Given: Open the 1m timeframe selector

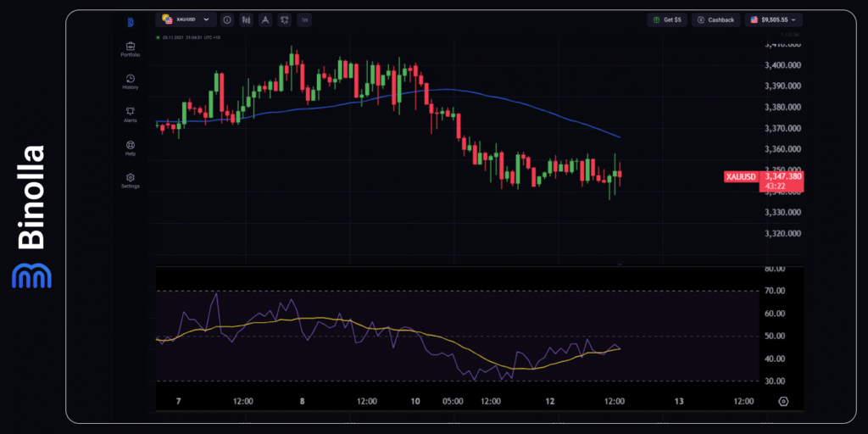Looking at the screenshot, I should pyautogui.click(x=304, y=19).
